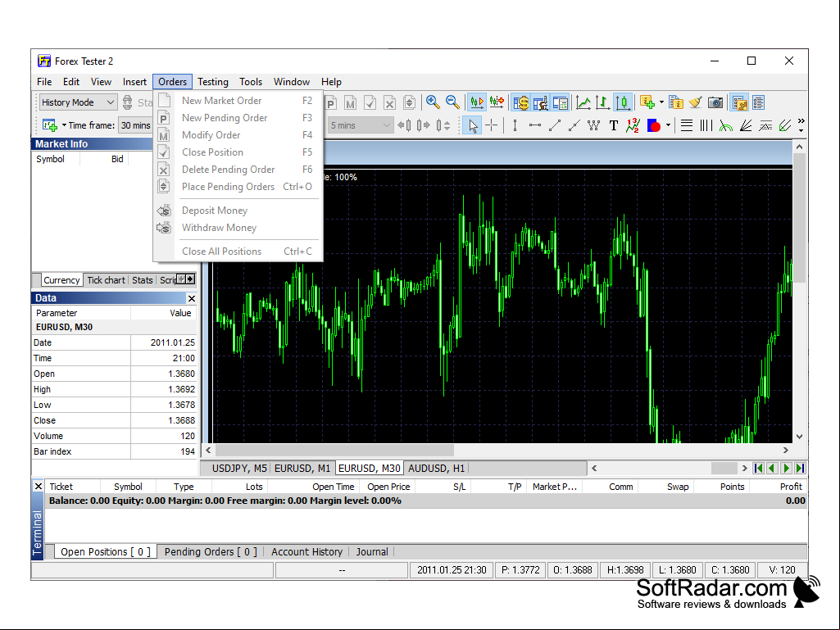The height and width of the screenshot is (630, 840).
Task: Select the ray line tool
Action: point(574,126)
